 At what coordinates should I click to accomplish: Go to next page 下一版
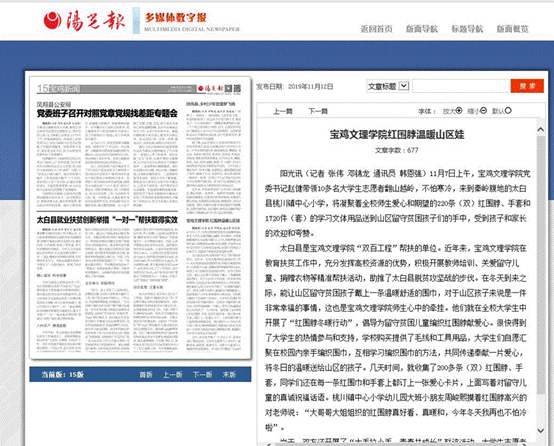pyautogui.click(x=202, y=375)
